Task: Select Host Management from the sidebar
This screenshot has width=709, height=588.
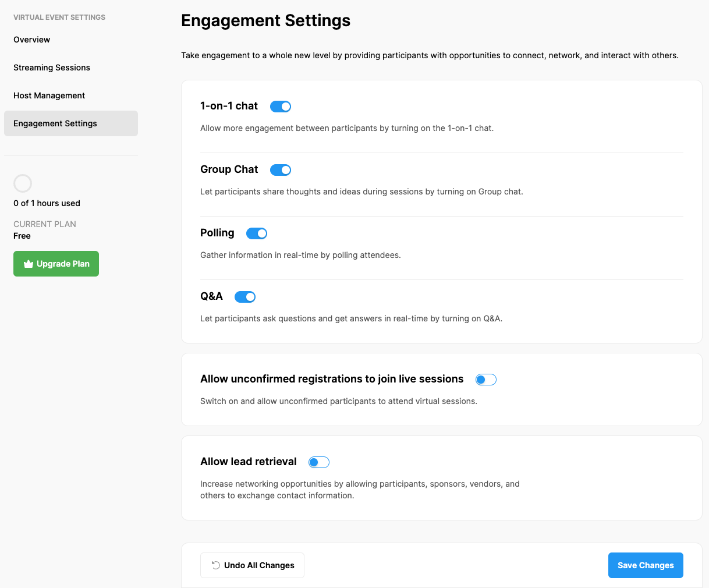Action: 49,95
